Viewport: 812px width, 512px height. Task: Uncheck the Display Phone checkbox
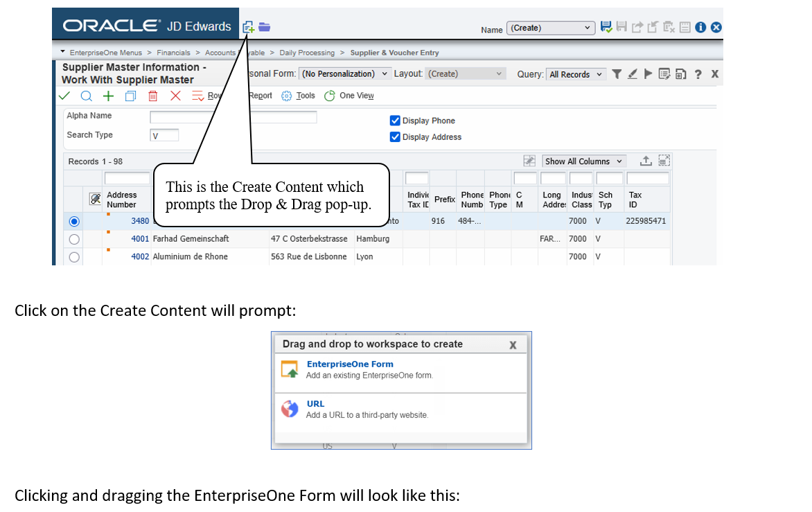[x=395, y=121]
